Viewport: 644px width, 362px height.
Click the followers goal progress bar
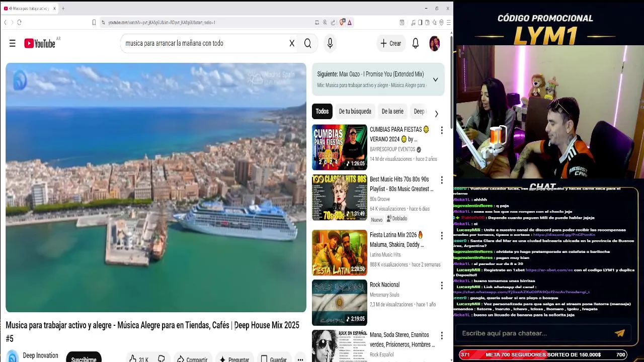pyautogui.click(x=543, y=354)
